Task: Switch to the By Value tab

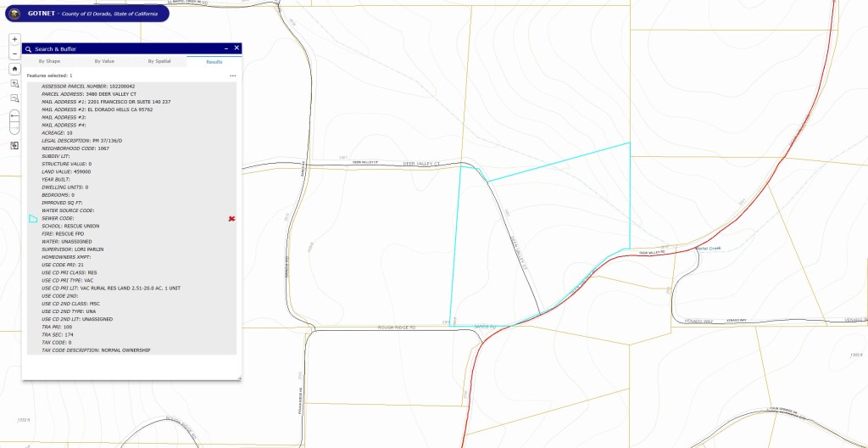Action: [104, 61]
